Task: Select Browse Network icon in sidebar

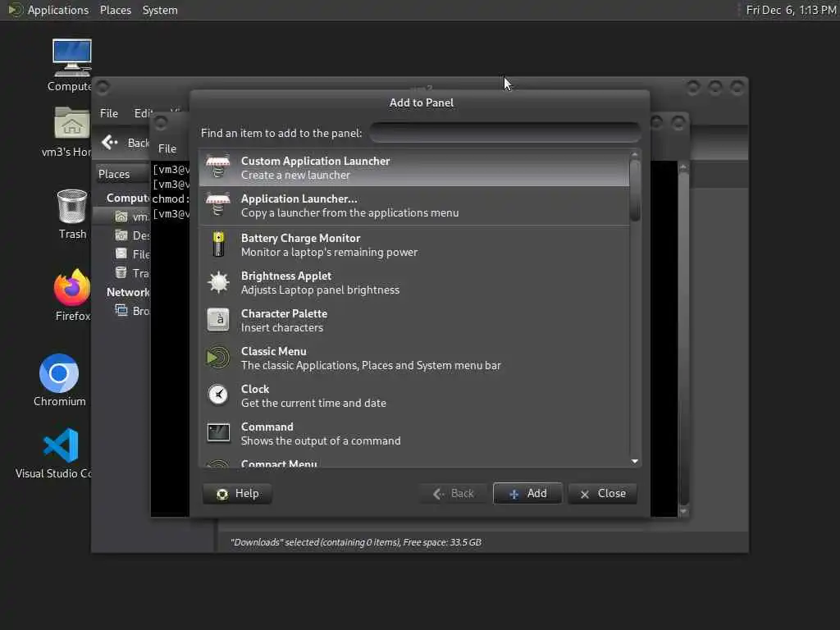Action: click(121, 311)
